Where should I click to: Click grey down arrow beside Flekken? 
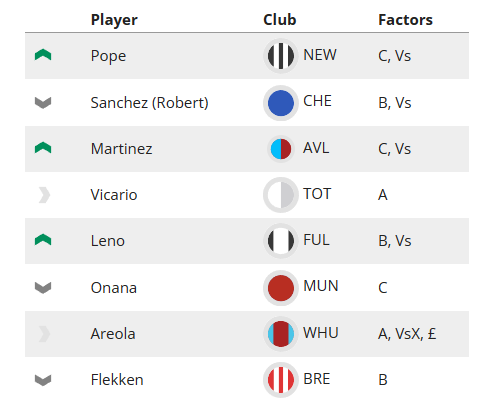43,380
